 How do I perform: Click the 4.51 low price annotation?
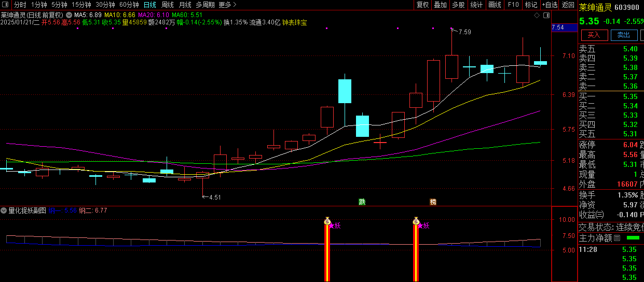(214, 197)
